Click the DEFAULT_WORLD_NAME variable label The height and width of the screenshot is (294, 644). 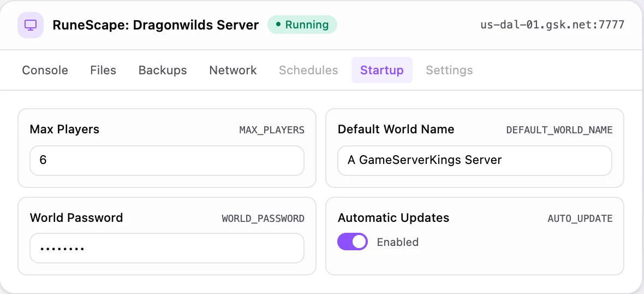coord(559,131)
